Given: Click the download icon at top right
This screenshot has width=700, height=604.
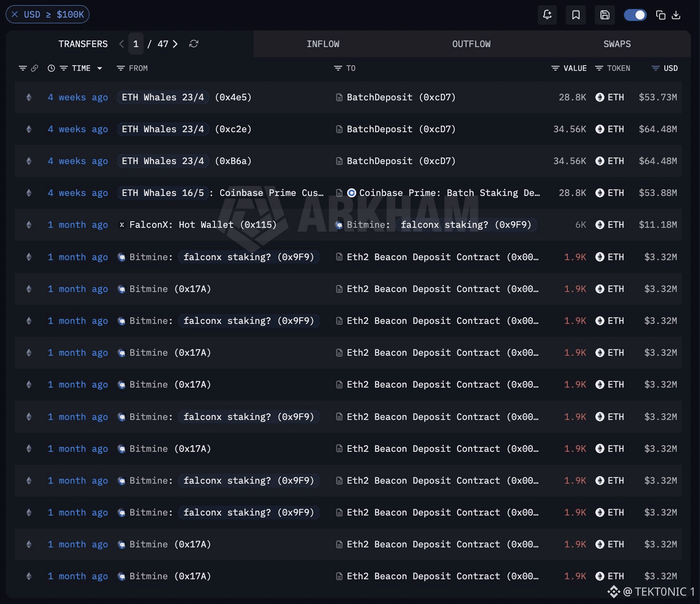Looking at the screenshot, I should tap(676, 15).
